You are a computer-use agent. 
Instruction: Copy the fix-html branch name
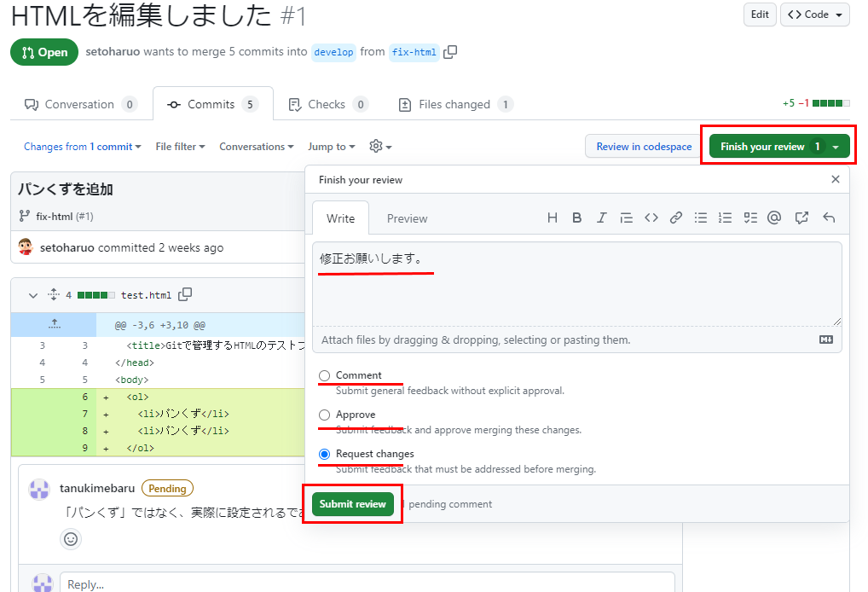point(450,52)
